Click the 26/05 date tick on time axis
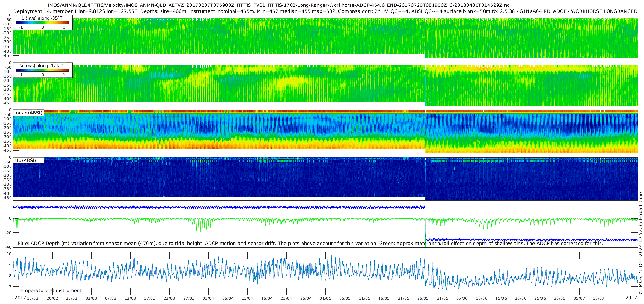This screenshot has height=304, width=644. (x=423, y=298)
